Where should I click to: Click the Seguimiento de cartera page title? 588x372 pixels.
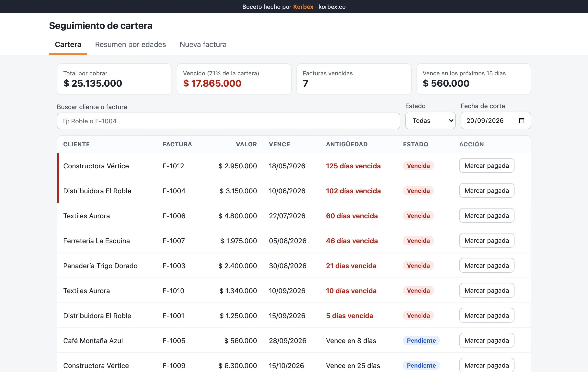[101, 26]
